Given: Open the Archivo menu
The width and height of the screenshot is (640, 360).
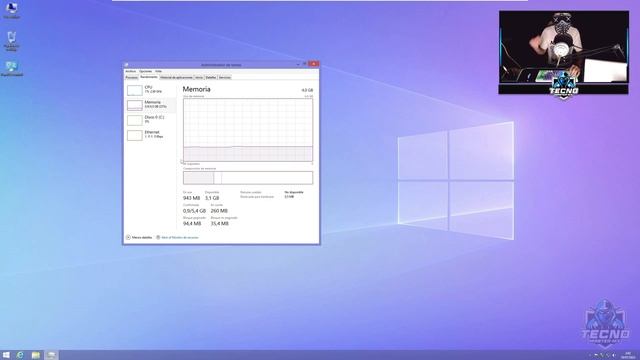Looking at the screenshot, I should [130, 71].
